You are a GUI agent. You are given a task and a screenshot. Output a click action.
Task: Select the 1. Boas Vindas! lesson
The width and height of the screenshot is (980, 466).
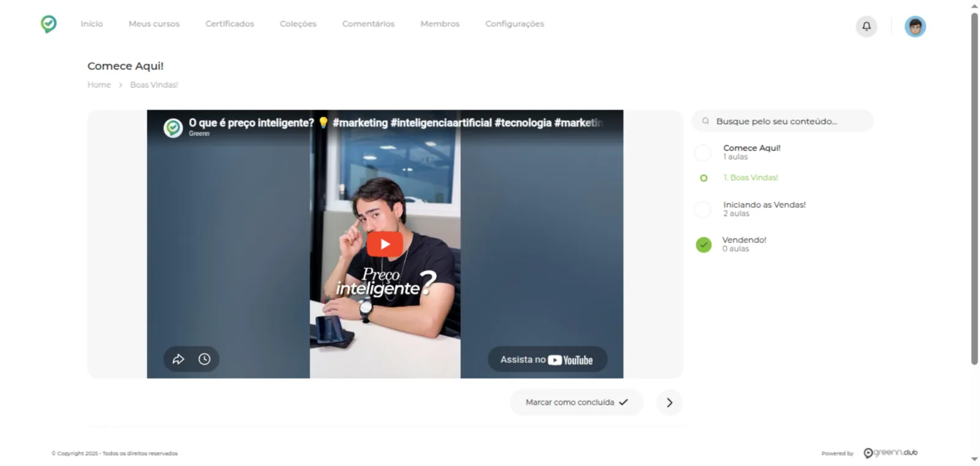(x=750, y=178)
